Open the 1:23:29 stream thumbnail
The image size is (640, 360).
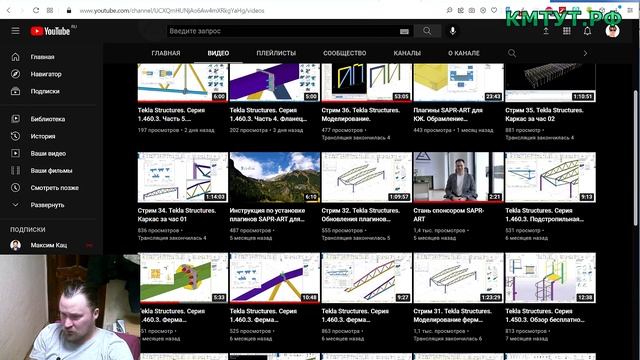click(458, 278)
